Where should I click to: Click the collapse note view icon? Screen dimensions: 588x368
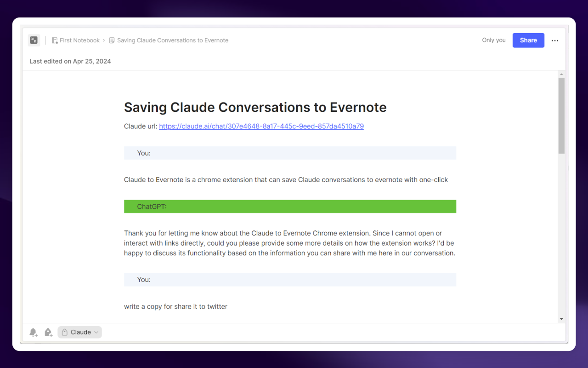(34, 40)
